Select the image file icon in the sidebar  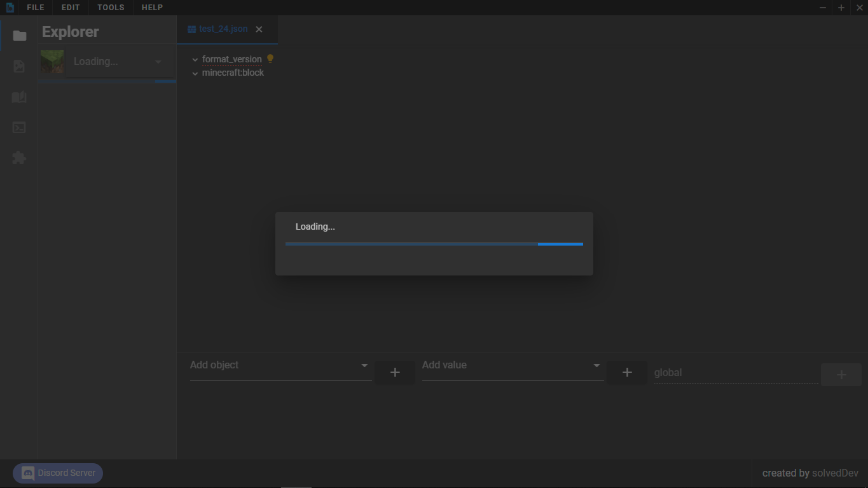(x=19, y=66)
